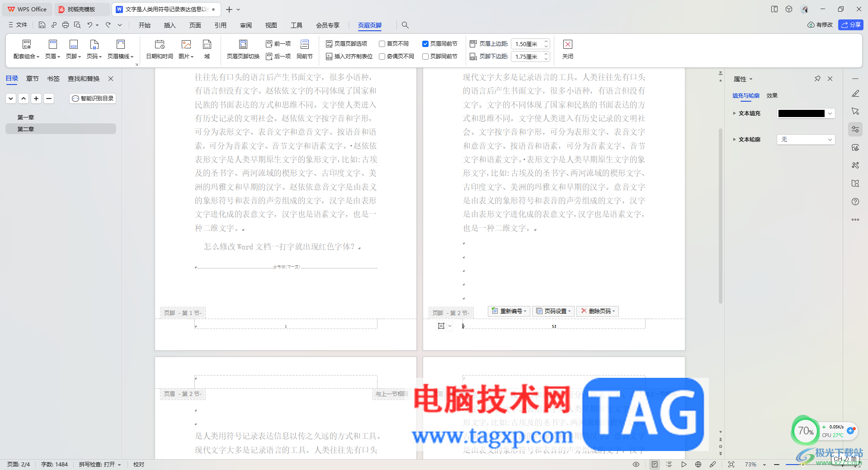Open Page Number (页码) dropdown

[x=94, y=50]
